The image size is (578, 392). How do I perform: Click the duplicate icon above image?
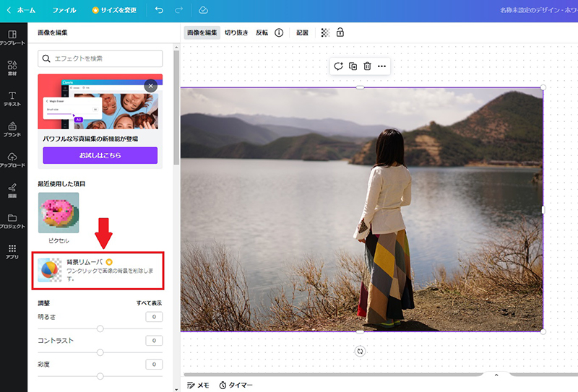click(353, 66)
